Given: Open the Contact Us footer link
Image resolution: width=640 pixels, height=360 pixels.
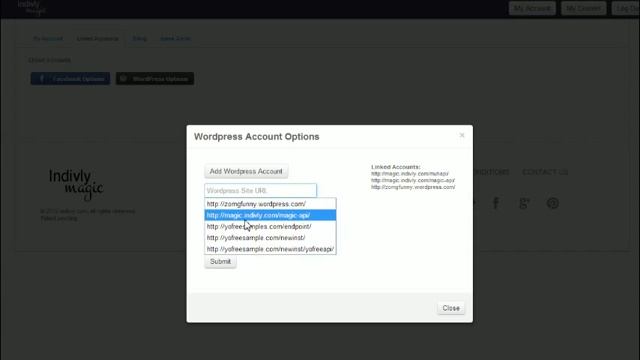Looking at the screenshot, I should [545, 172].
